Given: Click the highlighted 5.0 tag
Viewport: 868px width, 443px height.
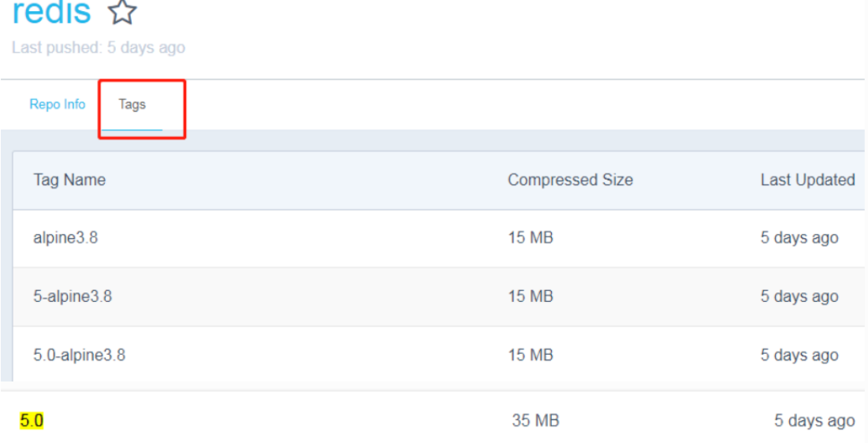Looking at the screenshot, I should pyautogui.click(x=32, y=421).
